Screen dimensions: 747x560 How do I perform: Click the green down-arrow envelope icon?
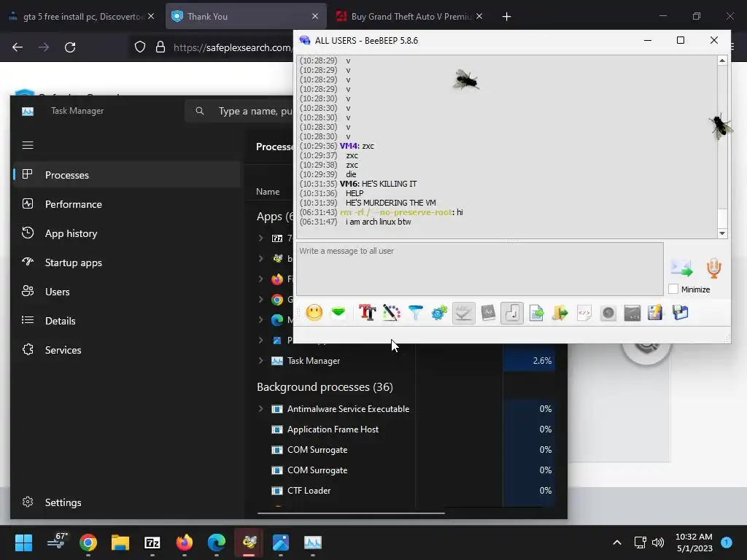point(338,313)
